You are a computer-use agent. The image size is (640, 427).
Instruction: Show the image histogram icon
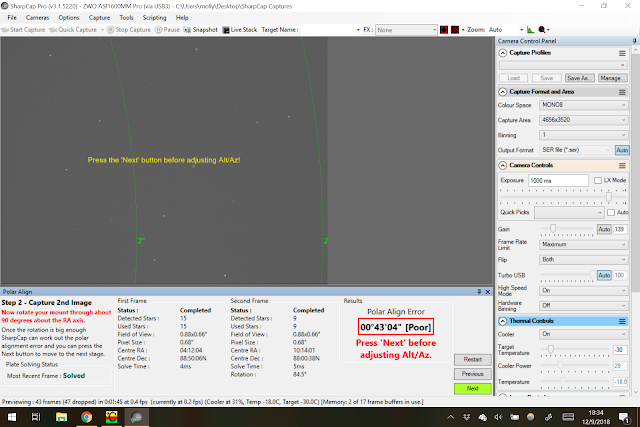[530, 30]
